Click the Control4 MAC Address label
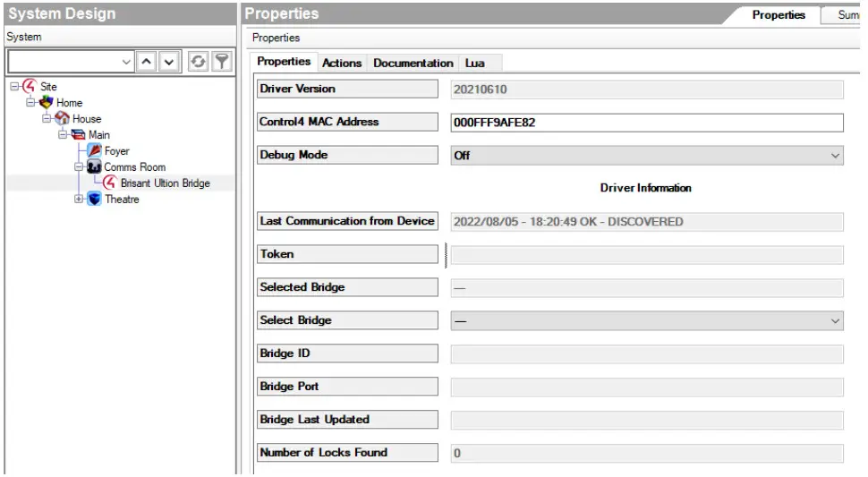Image resolution: width=868 pixels, height=477 pixels. [347, 122]
